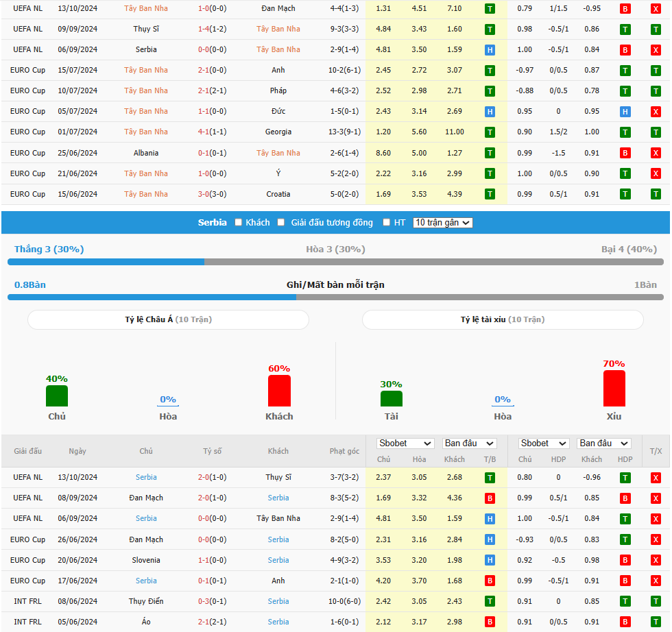The width and height of the screenshot is (672, 632).
Task: Select the Tỷ lệ Châu Á (10 Trận) tab
Action: (168, 319)
